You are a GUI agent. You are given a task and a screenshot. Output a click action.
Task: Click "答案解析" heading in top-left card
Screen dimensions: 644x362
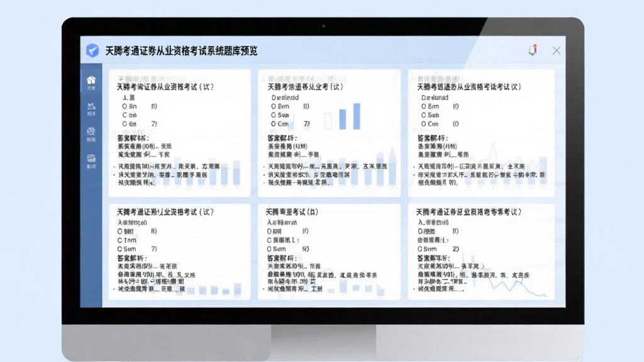[133, 138]
